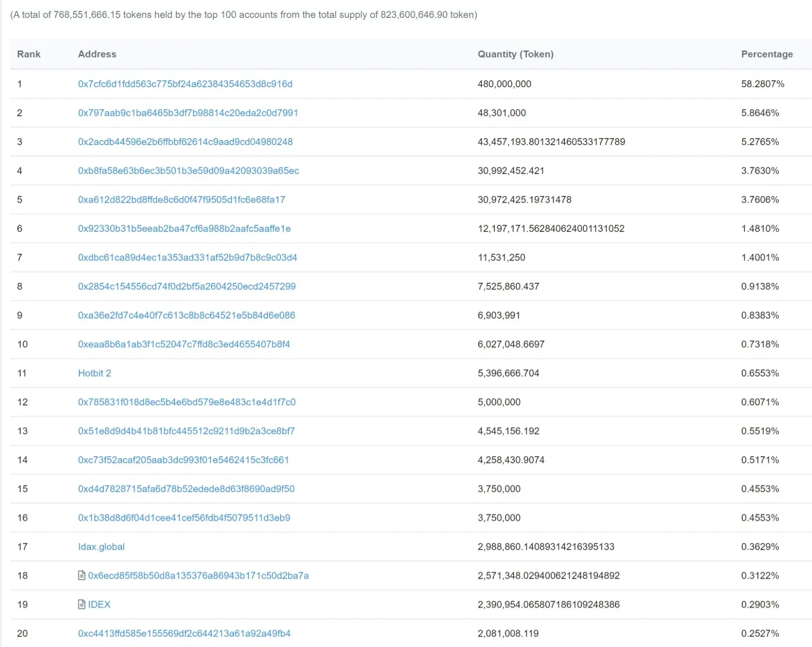Open address 0xa36e2fd7c4e40f7c613c8b8c64521e5b84d6e086
Image resolution: width=812 pixels, height=647 pixels.
click(187, 315)
